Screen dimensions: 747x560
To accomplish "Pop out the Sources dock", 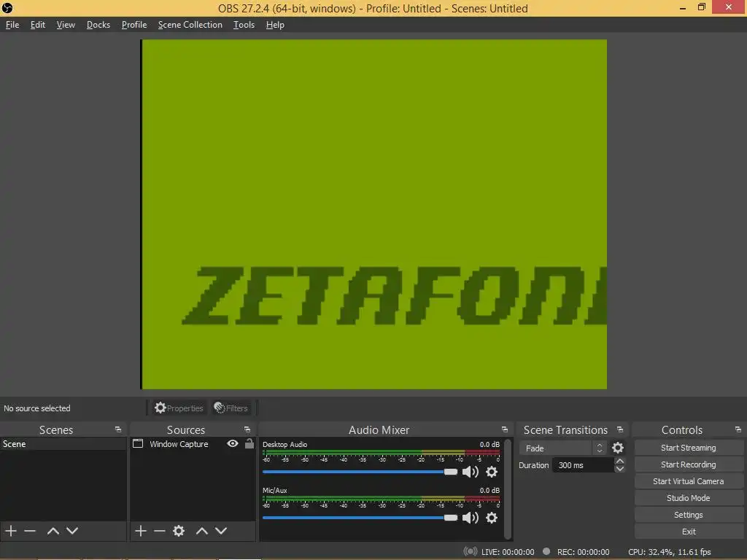I will point(247,429).
